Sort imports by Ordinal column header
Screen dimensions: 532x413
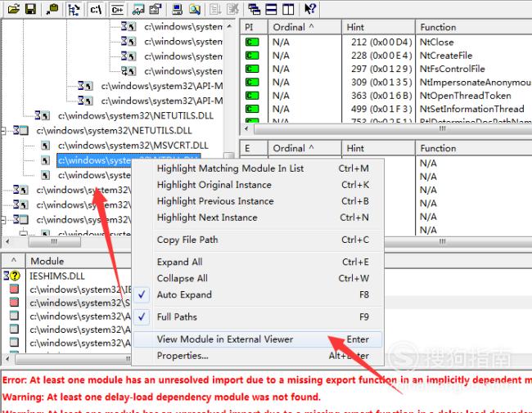tap(305, 27)
